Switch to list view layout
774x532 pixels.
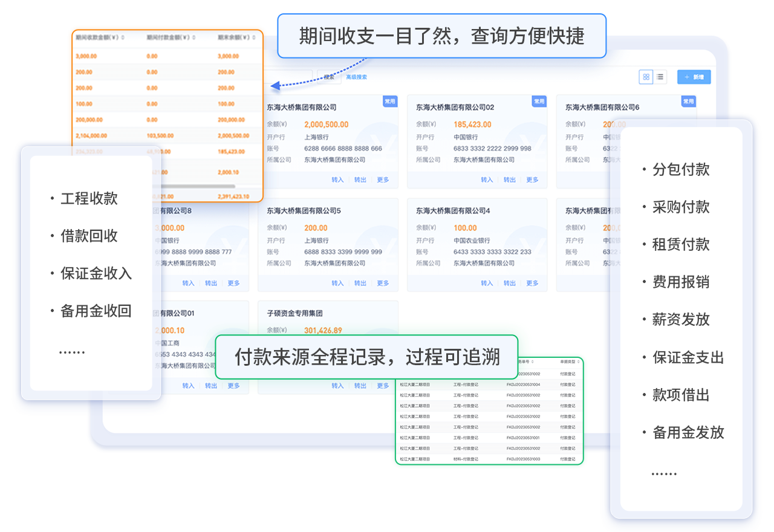660,77
